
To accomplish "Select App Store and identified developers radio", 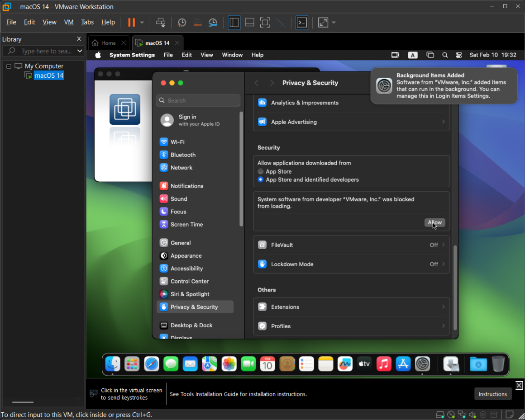I will [x=261, y=179].
